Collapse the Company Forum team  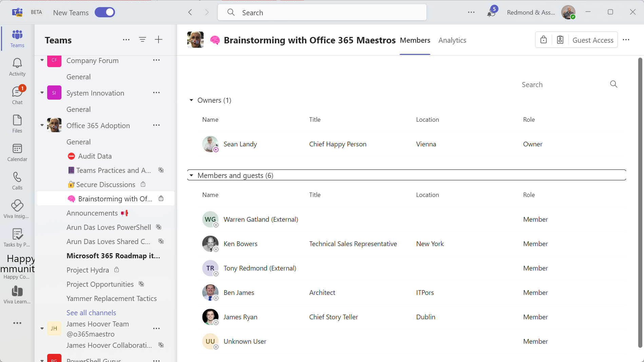[42, 60]
